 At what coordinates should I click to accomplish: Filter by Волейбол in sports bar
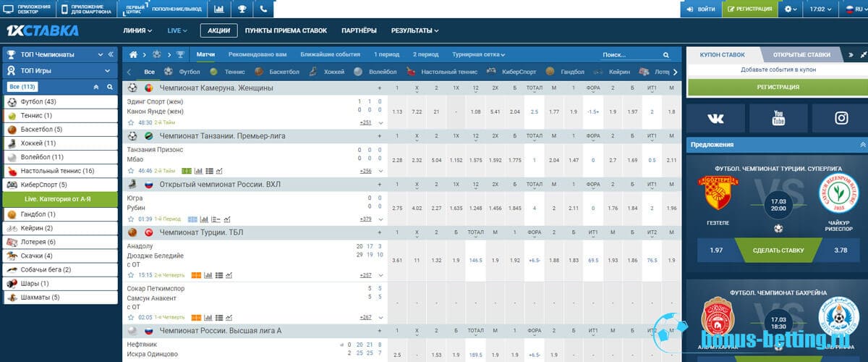coord(376,72)
